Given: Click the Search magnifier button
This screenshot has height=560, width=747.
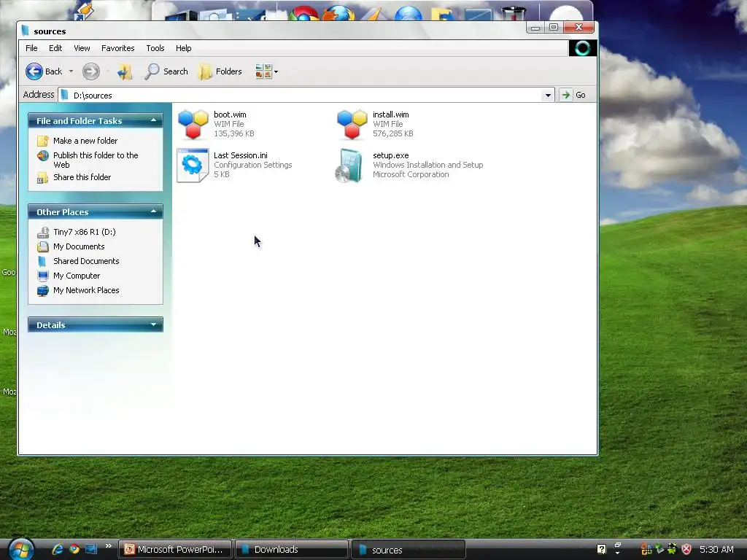Looking at the screenshot, I should pos(166,71).
